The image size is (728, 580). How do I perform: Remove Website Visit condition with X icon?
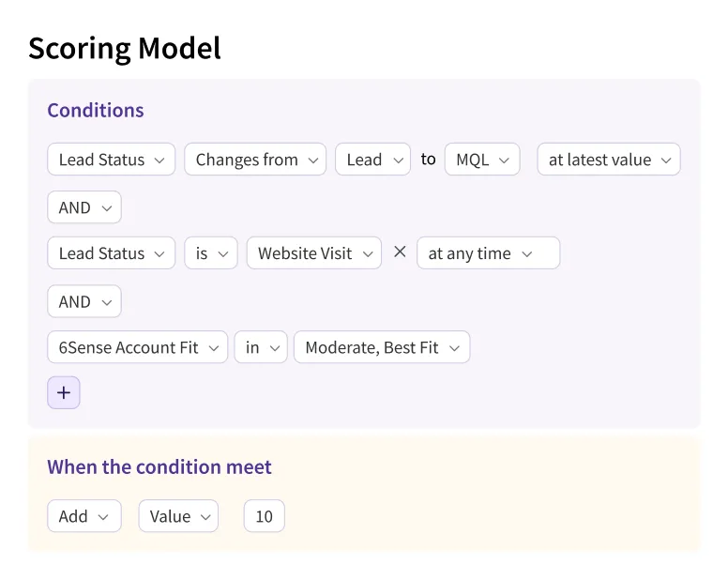pos(400,252)
